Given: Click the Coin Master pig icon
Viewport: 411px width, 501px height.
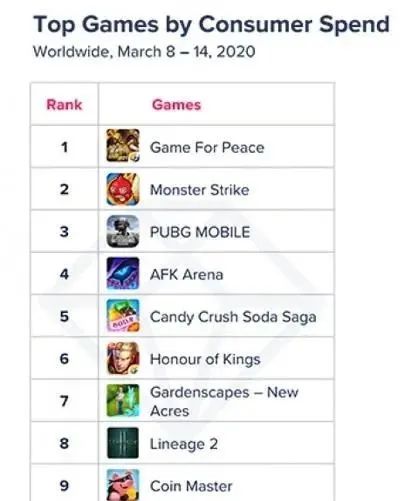Looking at the screenshot, I should coord(123,485).
